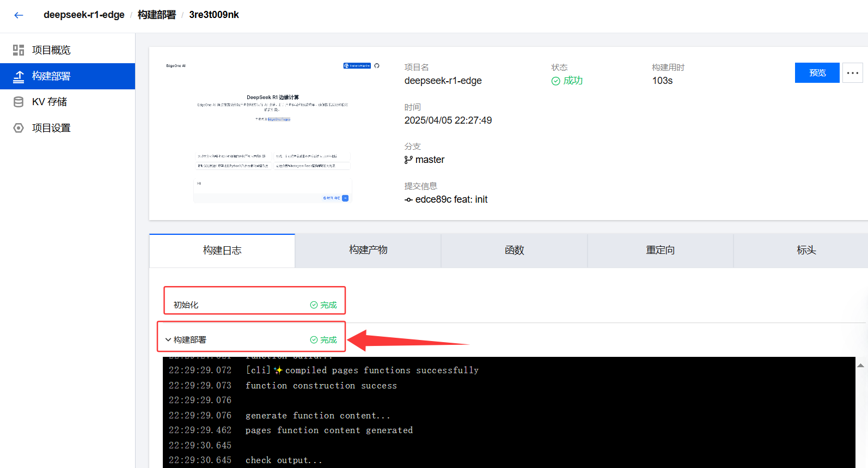The width and height of the screenshot is (868, 468).
Task: Select project name deepseek-r1-edge value
Action: (x=443, y=81)
